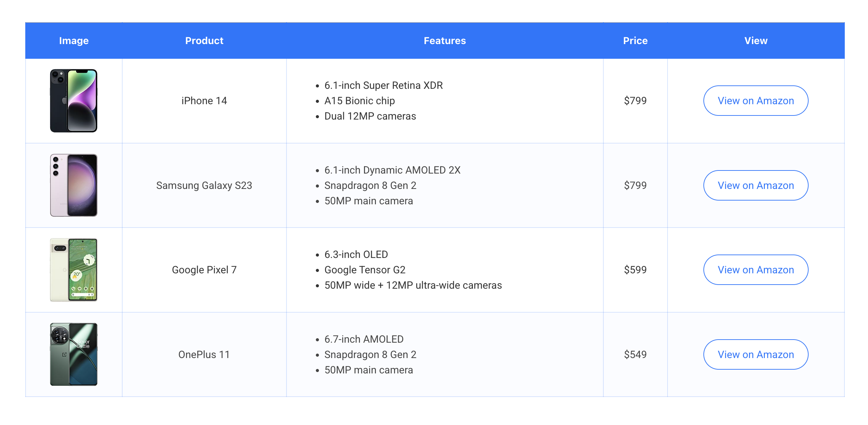Select the Samsung Galaxy S23 product name

204,185
